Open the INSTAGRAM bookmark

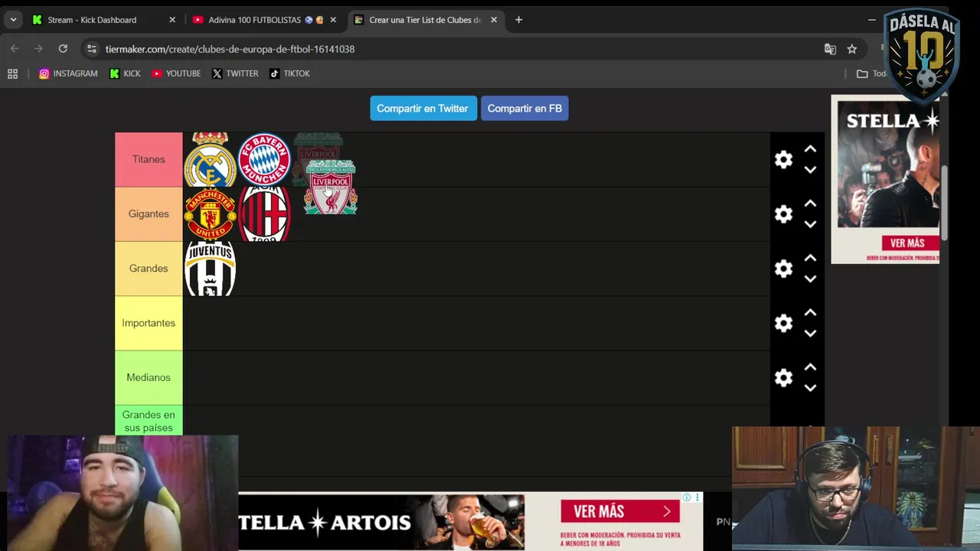(68, 73)
